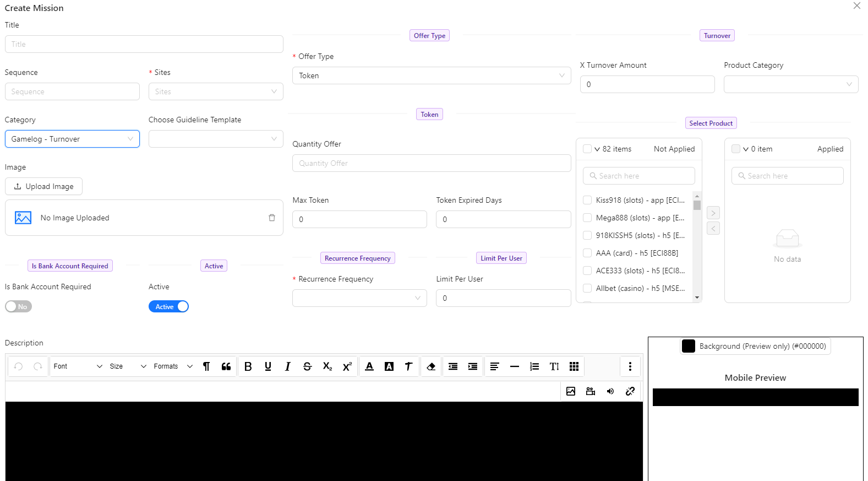Insert a table from grid icon
The height and width of the screenshot is (481, 868).
574,366
